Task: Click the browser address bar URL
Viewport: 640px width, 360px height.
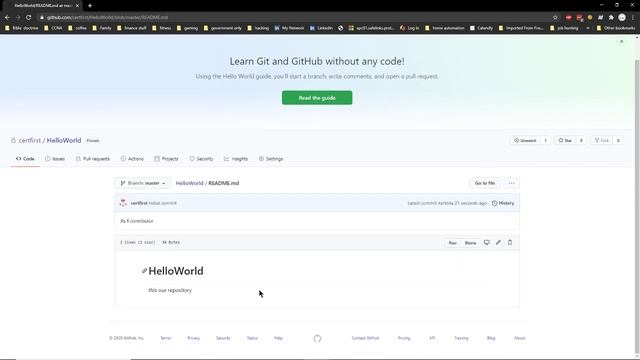Action: pos(107,18)
